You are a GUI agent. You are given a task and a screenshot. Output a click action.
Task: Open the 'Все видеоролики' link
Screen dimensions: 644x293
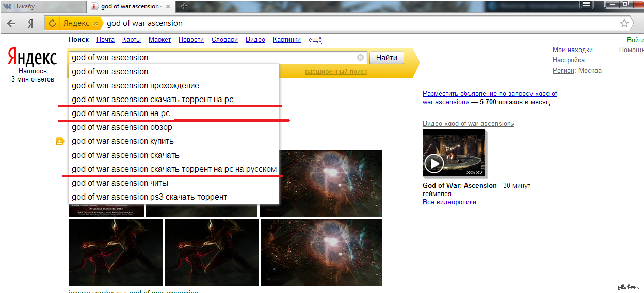pos(449,202)
